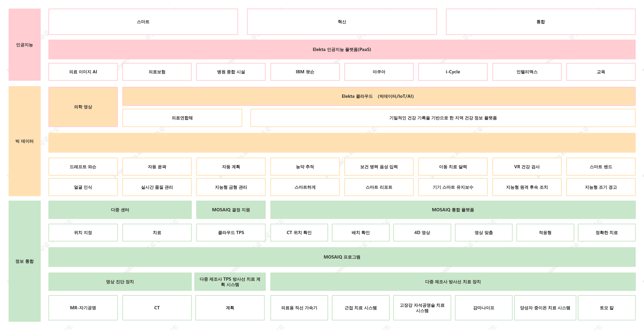644x330 pixels.
Task: Select the 영상 맞춤 box
Action: point(483,233)
